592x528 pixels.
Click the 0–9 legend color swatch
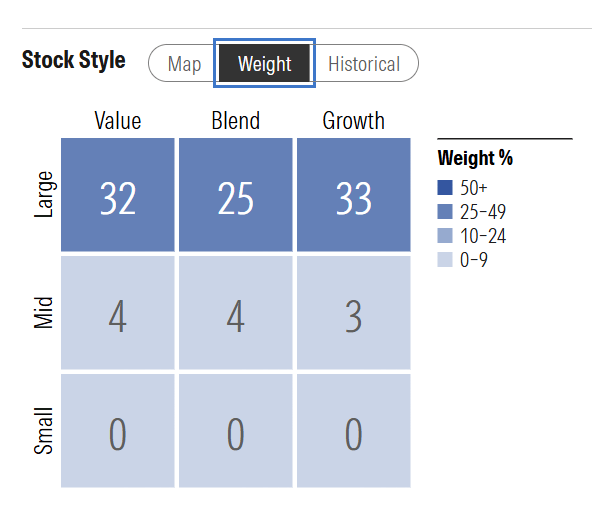pyautogui.click(x=445, y=260)
